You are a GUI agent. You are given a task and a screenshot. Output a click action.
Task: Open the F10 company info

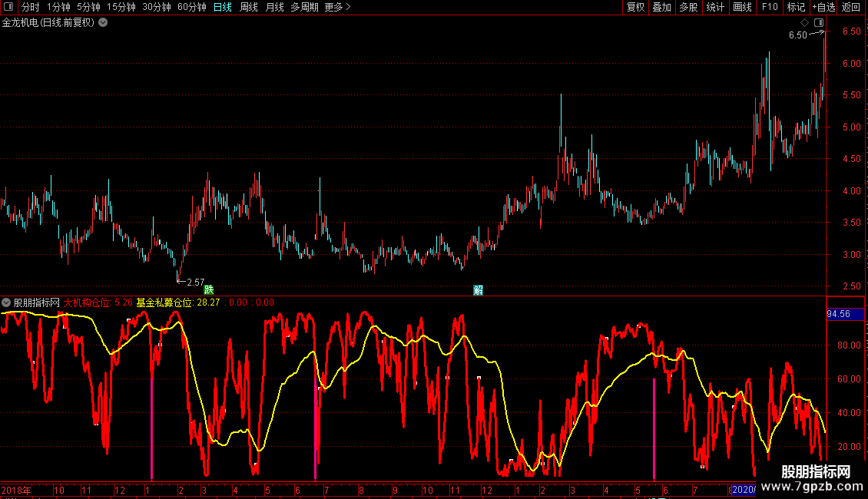[770, 7]
